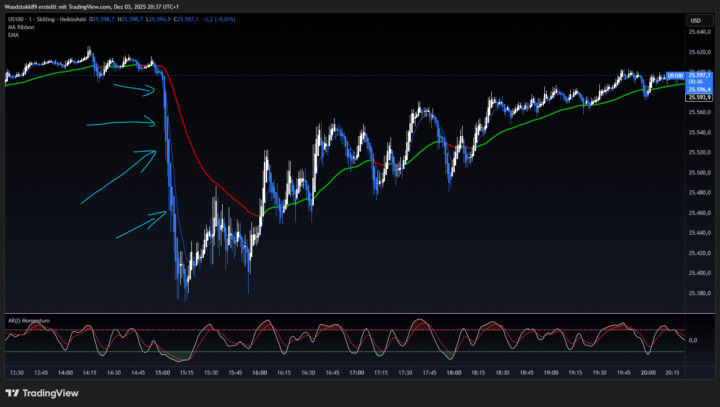The width and height of the screenshot is (720, 407).
Task: Click the 15:00 label on time axis
Action: (x=160, y=371)
